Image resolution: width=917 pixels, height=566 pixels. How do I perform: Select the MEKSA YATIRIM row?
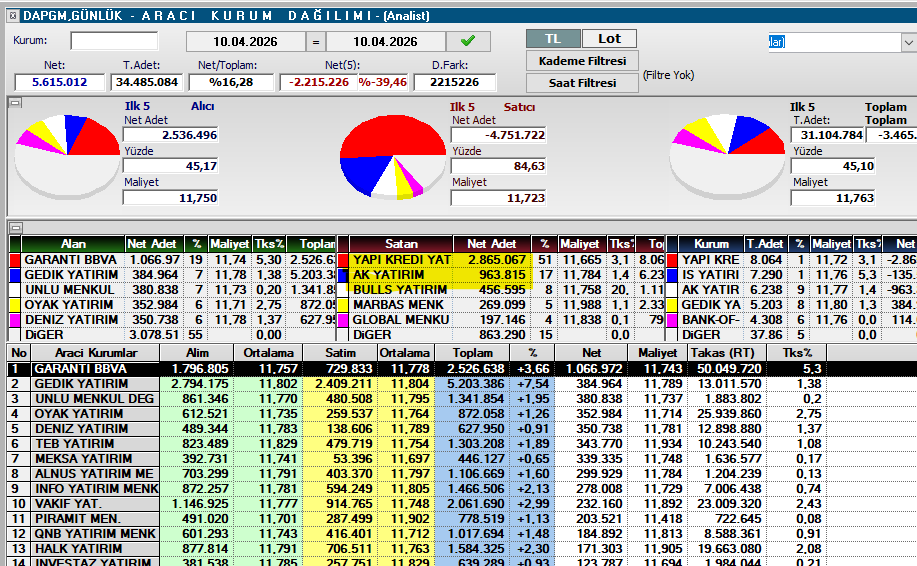pyautogui.click(x=462, y=459)
